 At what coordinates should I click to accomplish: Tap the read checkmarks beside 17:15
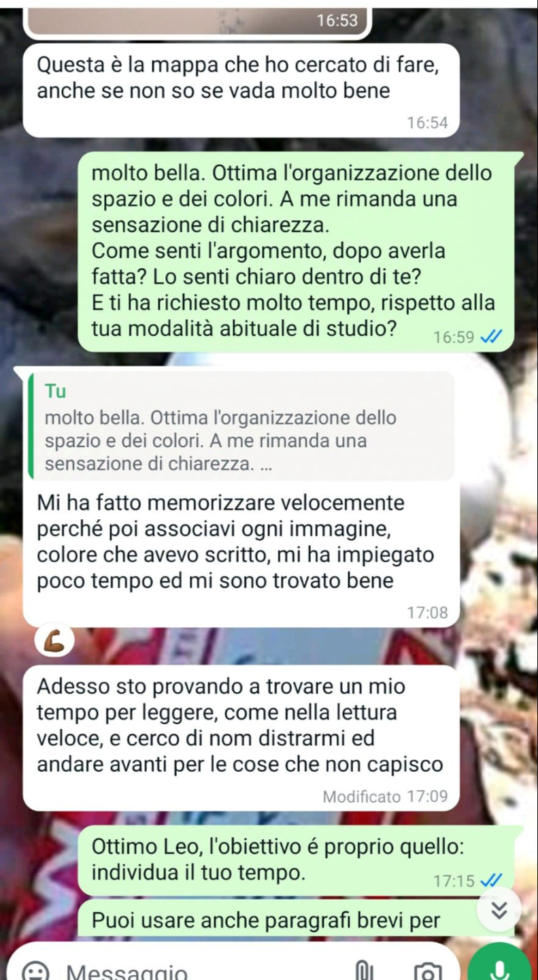(491, 881)
